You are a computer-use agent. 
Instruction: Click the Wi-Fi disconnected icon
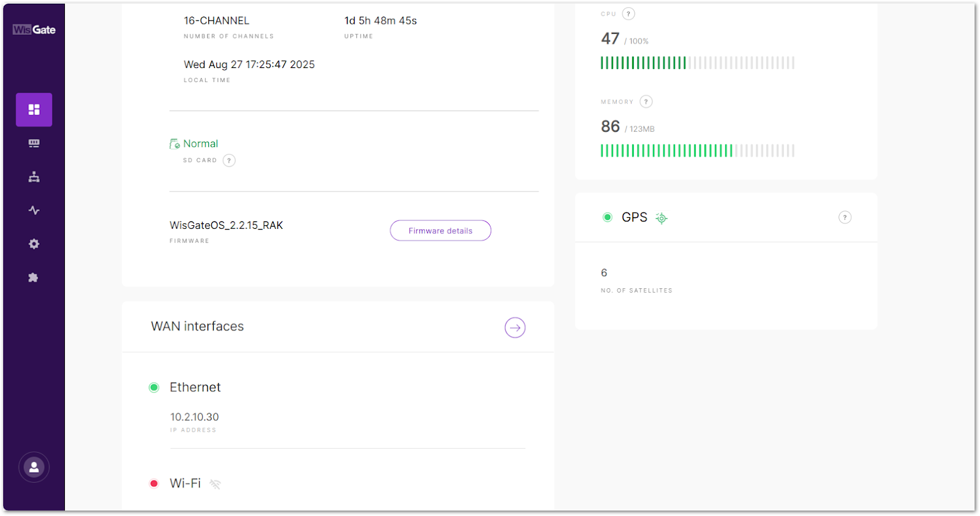click(215, 484)
